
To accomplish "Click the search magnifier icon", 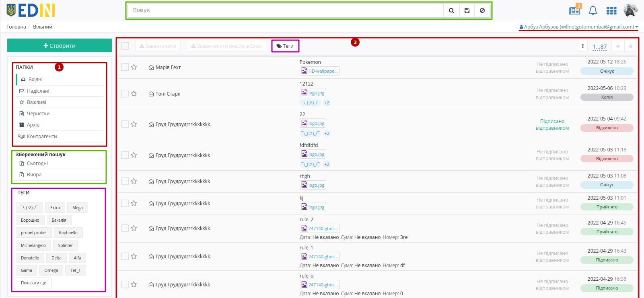I will 451,10.
